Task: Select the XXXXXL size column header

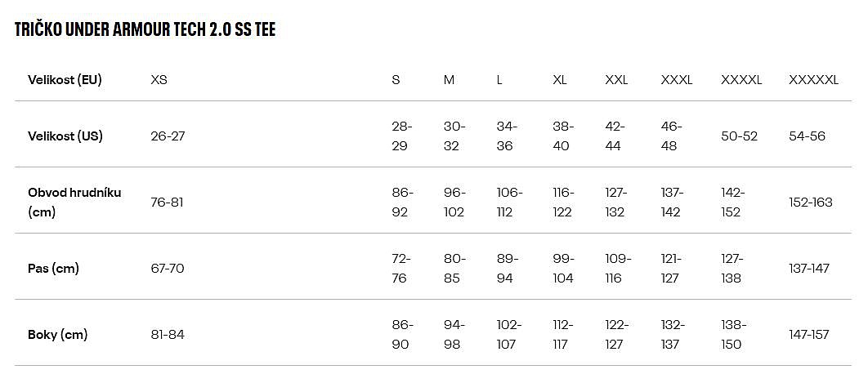Action: [813, 80]
